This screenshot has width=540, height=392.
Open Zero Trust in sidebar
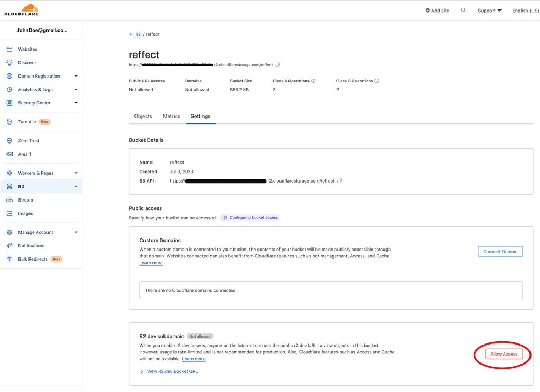point(28,141)
